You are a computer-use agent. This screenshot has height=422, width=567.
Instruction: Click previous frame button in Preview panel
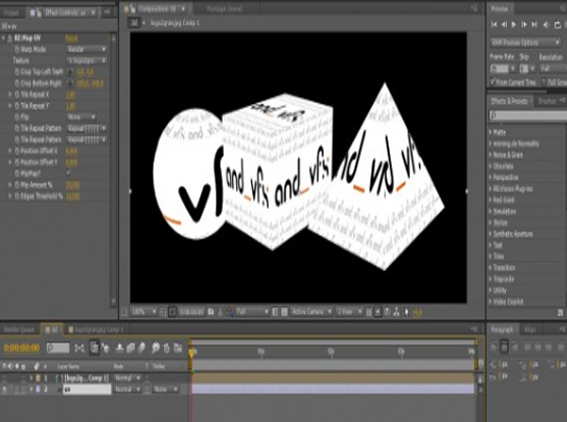[504, 25]
